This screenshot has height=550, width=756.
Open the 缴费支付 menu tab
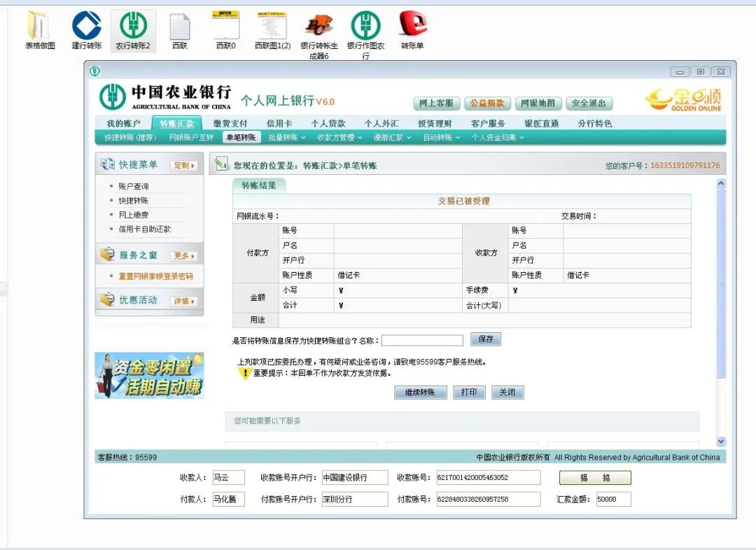click(230, 123)
